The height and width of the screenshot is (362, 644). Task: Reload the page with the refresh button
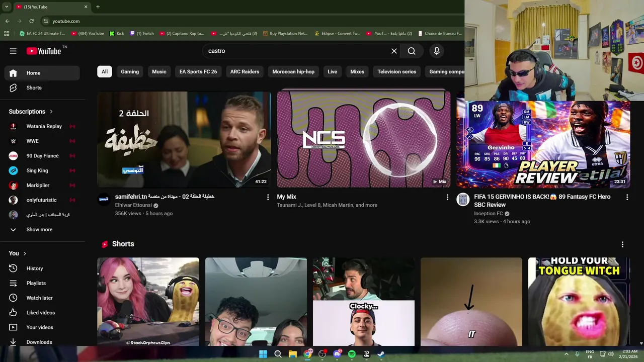(31, 21)
